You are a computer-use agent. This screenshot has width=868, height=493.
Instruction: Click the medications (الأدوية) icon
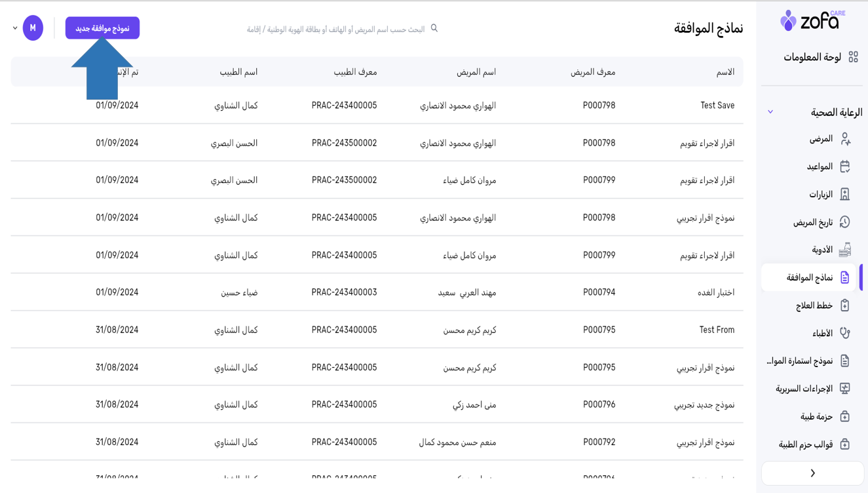[845, 250]
